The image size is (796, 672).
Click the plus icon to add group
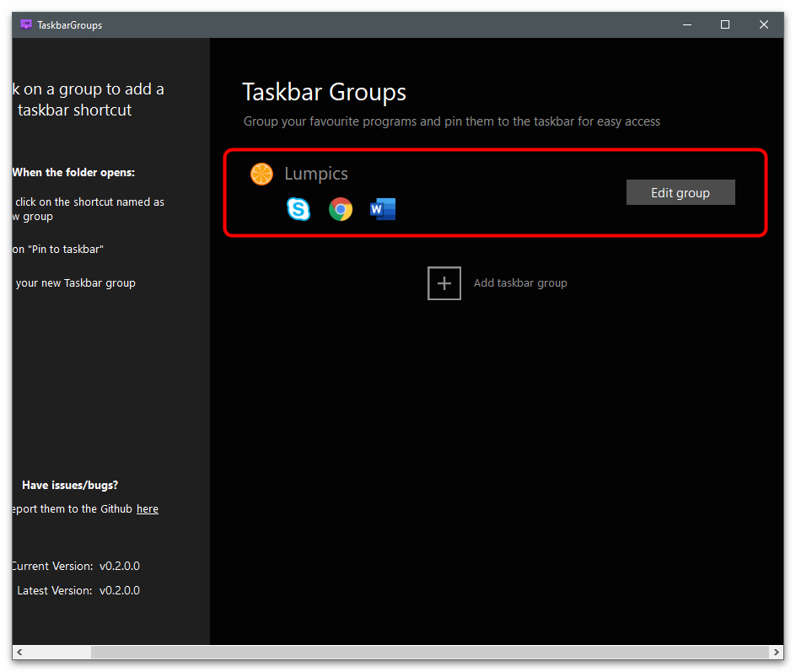[x=444, y=283]
